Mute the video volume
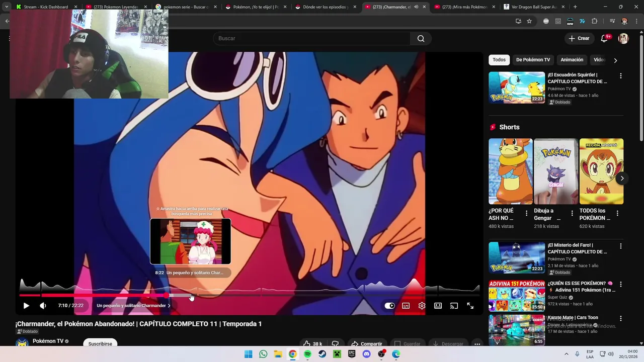The width and height of the screenshot is (644, 362). [x=43, y=306]
